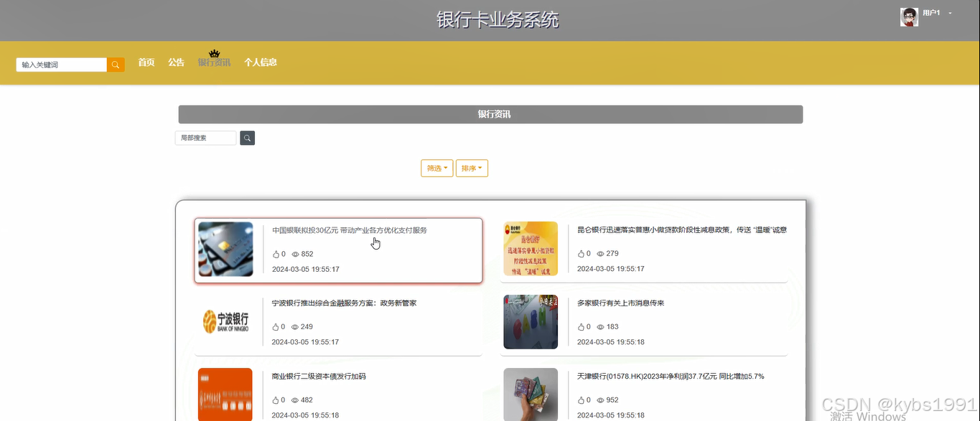Like the 昆仑银行 article thumbs-up
This screenshot has width=980, height=421.
[x=582, y=253]
